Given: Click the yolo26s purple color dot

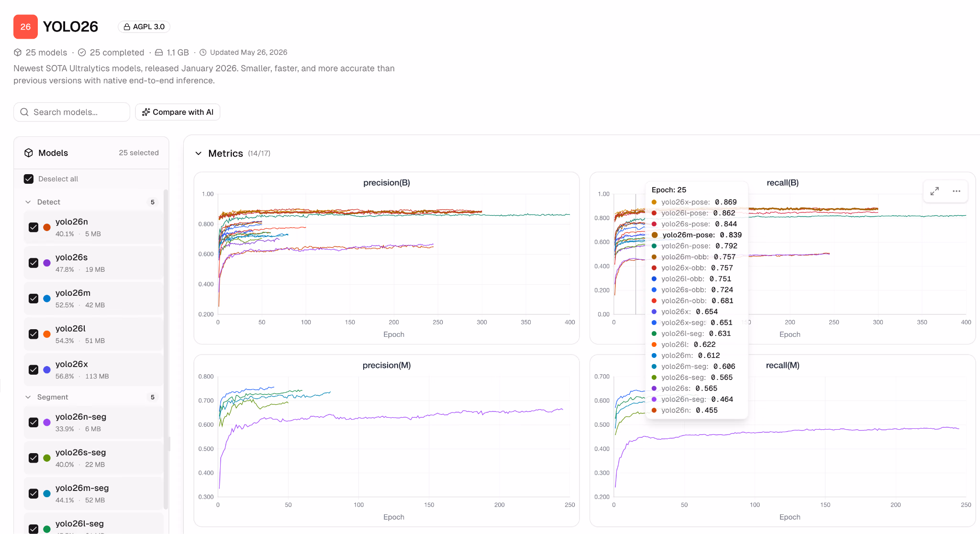Looking at the screenshot, I should tap(47, 263).
